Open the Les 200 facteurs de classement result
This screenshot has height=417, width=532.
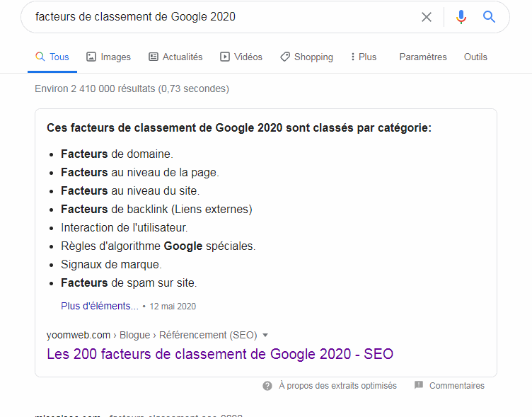[220, 354]
